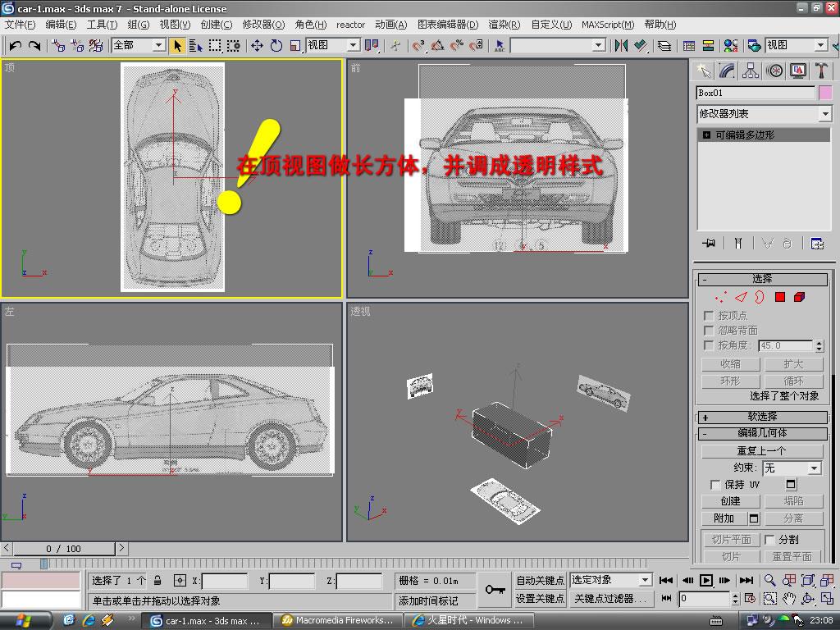Click the Pan hand viewport control
Image resolution: width=840 pixels, height=630 pixels.
coord(788,598)
